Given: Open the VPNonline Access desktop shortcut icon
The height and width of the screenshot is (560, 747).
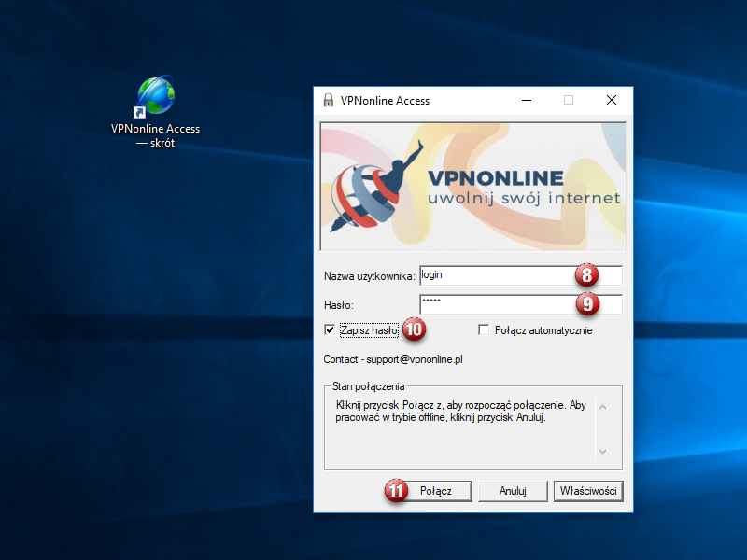Looking at the screenshot, I should click(x=156, y=95).
